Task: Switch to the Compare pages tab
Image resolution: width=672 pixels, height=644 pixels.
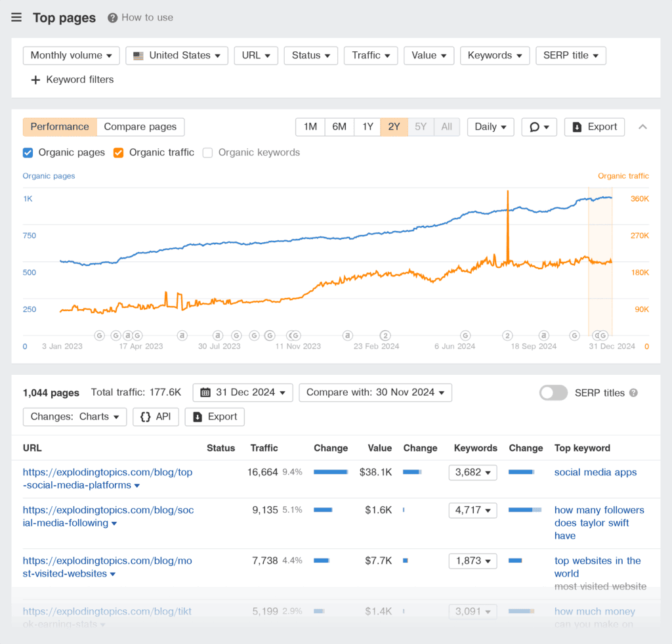Action: click(x=140, y=127)
